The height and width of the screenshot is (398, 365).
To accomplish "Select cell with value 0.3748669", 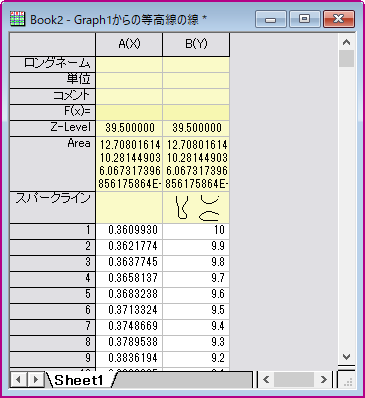I will (x=129, y=327).
